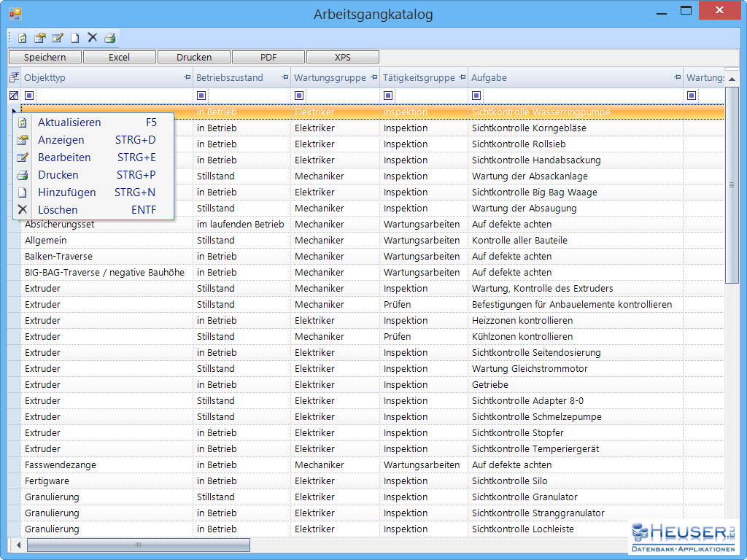Click the show-record icon in the top toolbar
The height and width of the screenshot is (560, 747).
coord(40,38)
